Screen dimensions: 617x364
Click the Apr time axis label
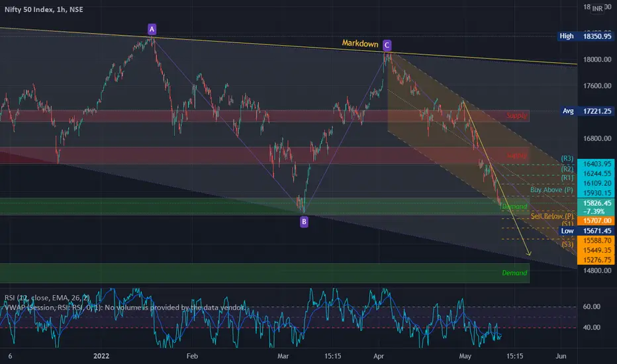tap(379, 356)
